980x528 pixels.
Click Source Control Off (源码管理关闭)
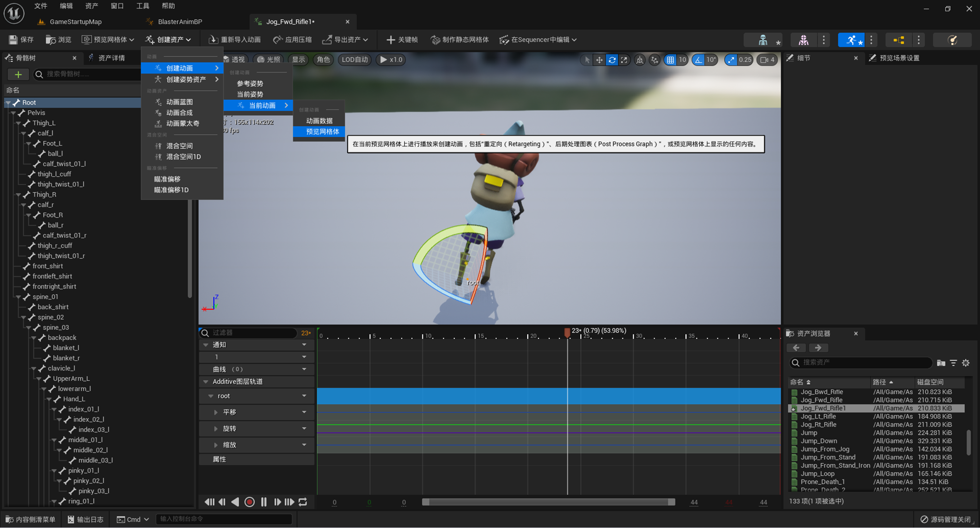945,520
